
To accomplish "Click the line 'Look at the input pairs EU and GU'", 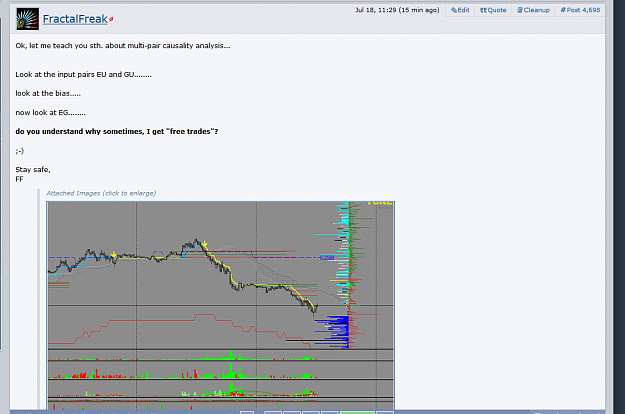I will click(x=83, y=75).
